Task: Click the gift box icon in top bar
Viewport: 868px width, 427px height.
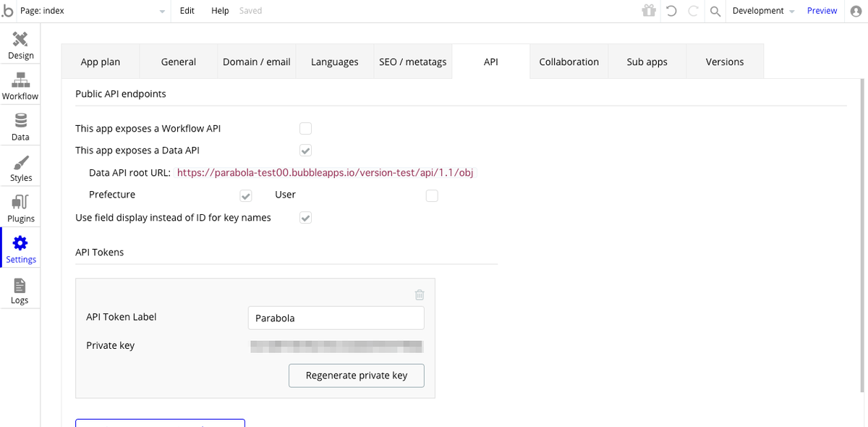Action: (x=648, y=11)
